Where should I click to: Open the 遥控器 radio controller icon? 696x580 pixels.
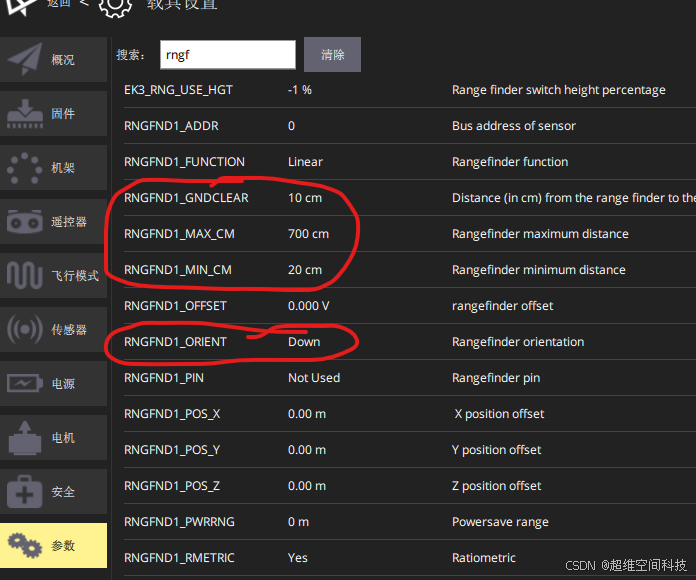[x=24, y=221]
